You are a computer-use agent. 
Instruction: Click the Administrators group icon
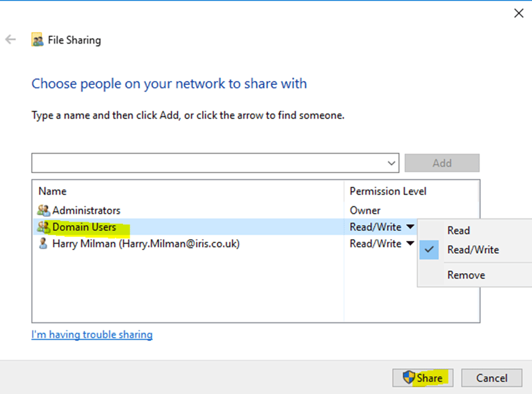(x=44, y=211)
